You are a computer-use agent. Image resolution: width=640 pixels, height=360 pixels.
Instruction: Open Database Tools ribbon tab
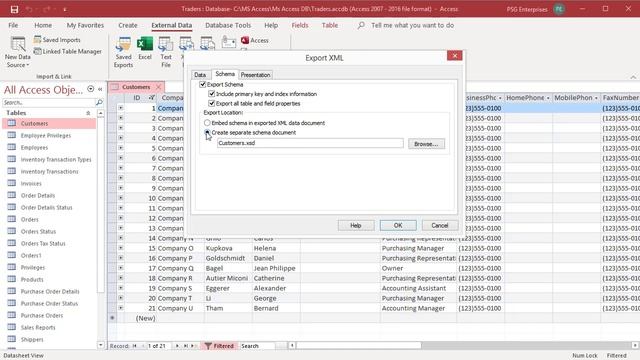[x=228, y=25]
